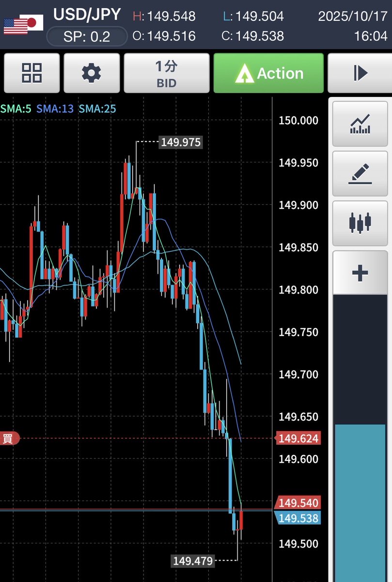The width and height of the screenshot is (392, 582).
Task: Tap the plus zoom button
Action: pos(360,273)
